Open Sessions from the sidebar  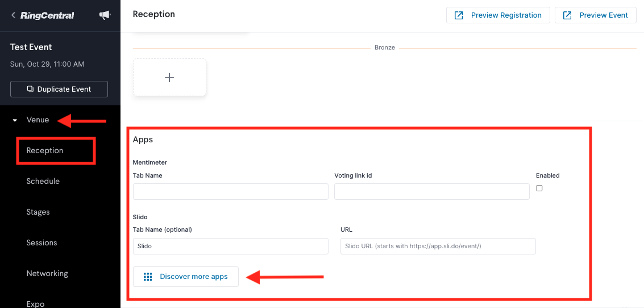[41, 243]
